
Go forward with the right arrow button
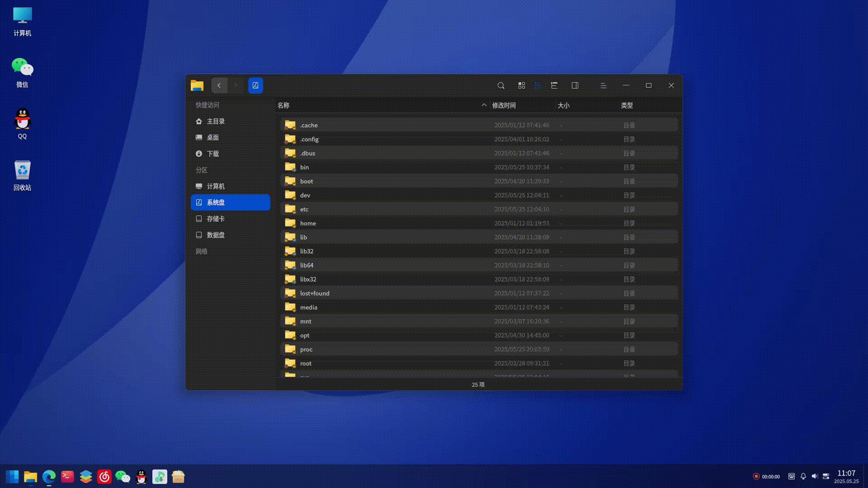point(236,85)
